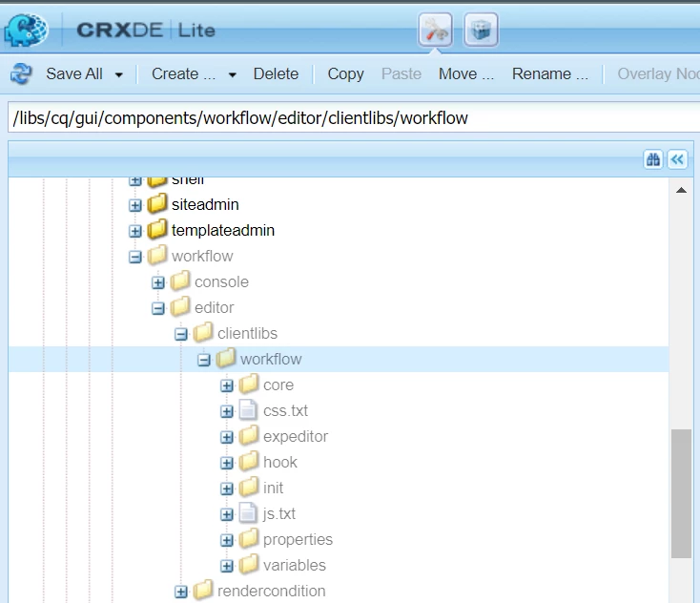
Task: Expand the expeditor node
Action: pos(227,437)
